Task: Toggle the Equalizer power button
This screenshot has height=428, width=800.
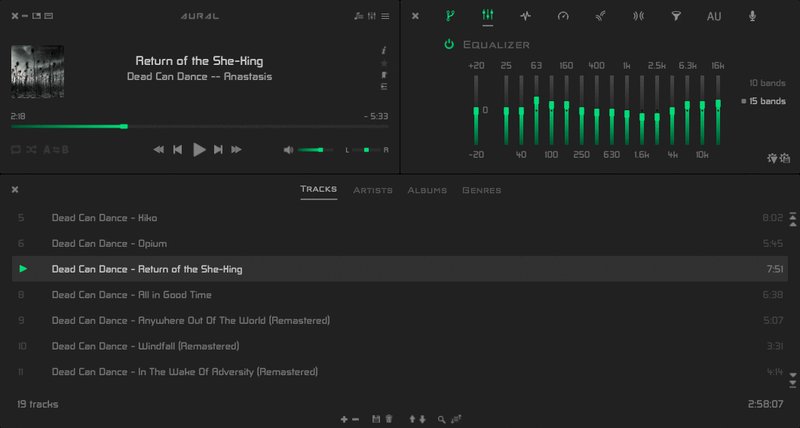Action: coord(449,45)
